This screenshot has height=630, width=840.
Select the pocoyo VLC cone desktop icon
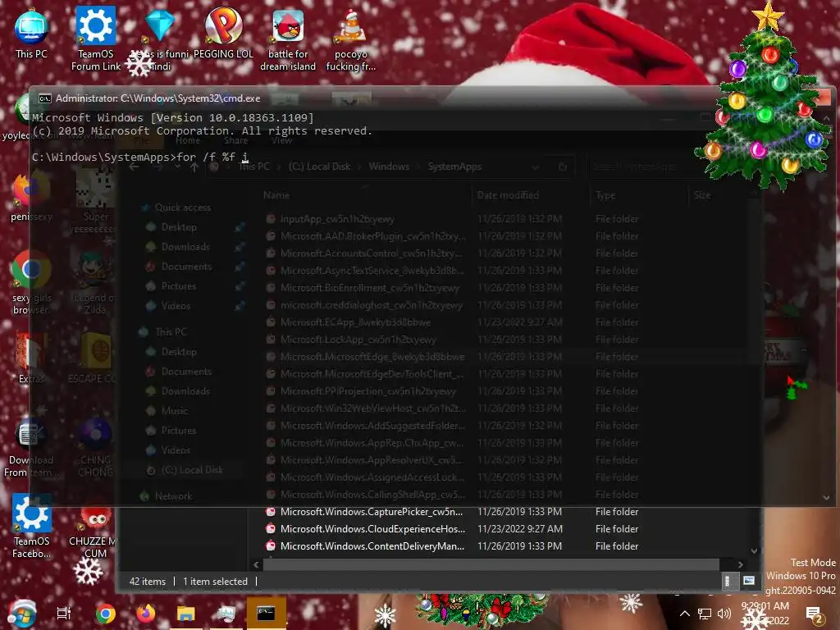351,39
